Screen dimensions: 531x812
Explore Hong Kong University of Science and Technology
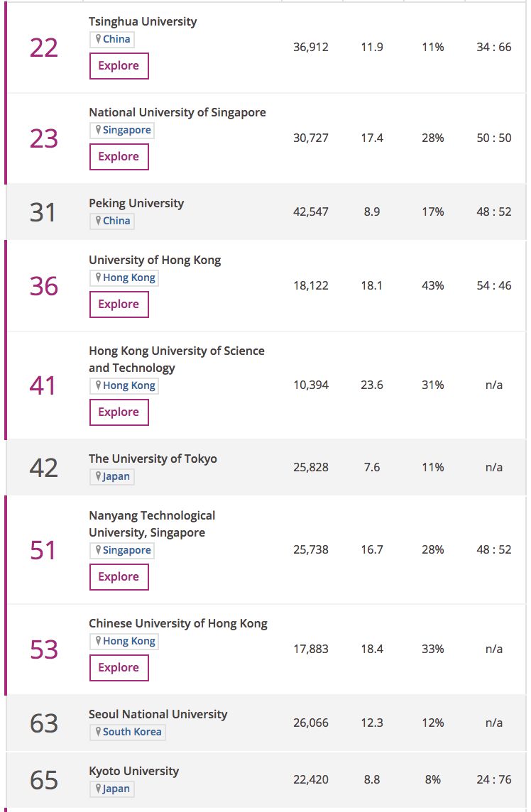click(x=119, y=412)
